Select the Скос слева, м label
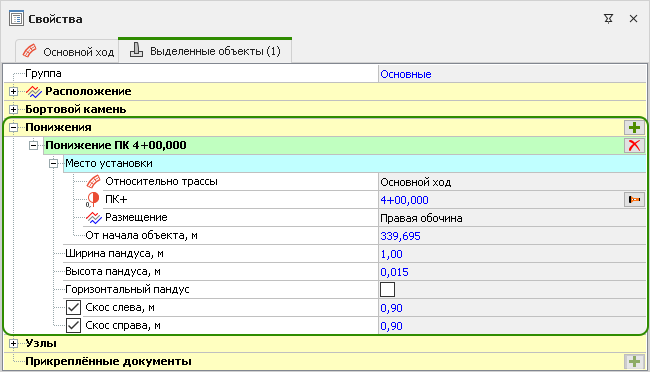This screenshot has width=650, height=372. tap(120, 308)
